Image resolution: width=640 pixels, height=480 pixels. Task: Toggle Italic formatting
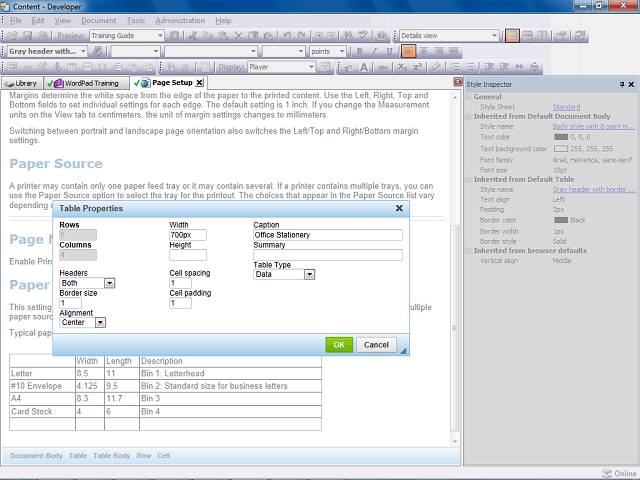[x=374, y=51]
